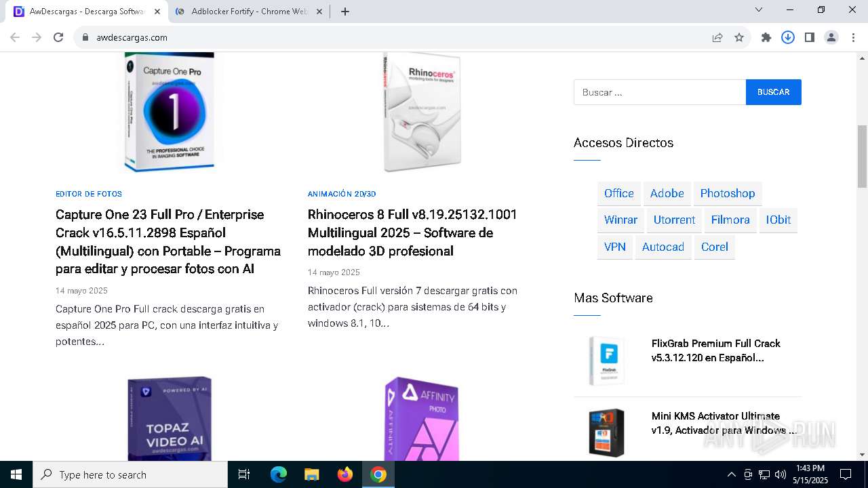Click the site lock icon in address bar

tap(85, 37)
